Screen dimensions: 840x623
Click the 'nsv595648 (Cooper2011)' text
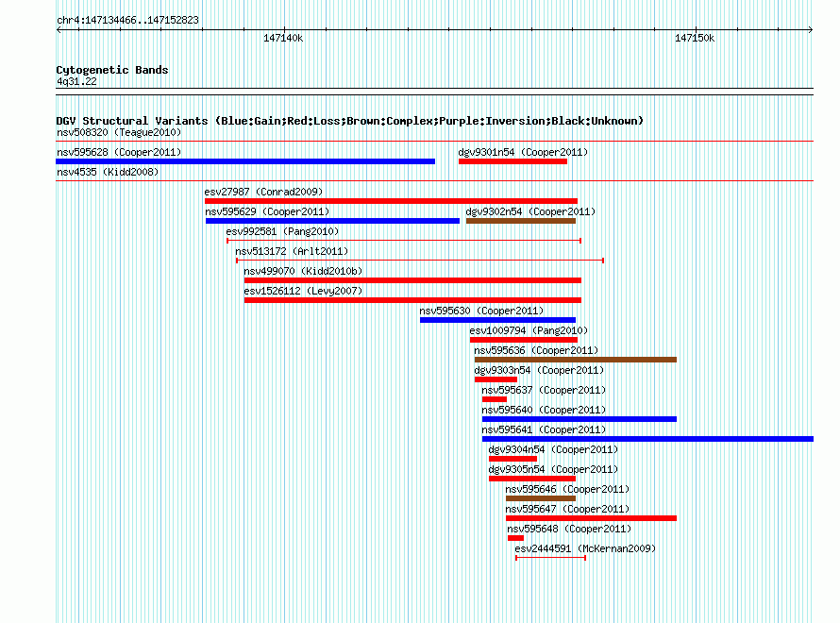coord(569,529)
